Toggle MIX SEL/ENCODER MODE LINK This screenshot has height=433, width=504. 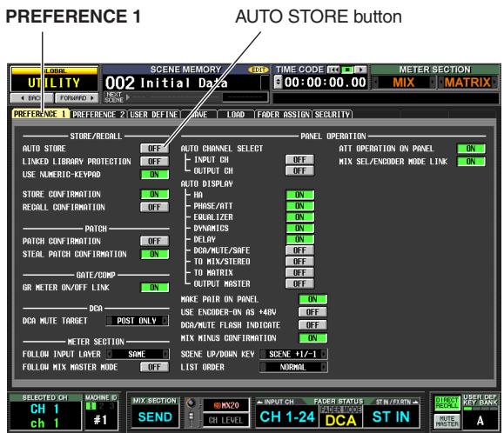point(471,162)
